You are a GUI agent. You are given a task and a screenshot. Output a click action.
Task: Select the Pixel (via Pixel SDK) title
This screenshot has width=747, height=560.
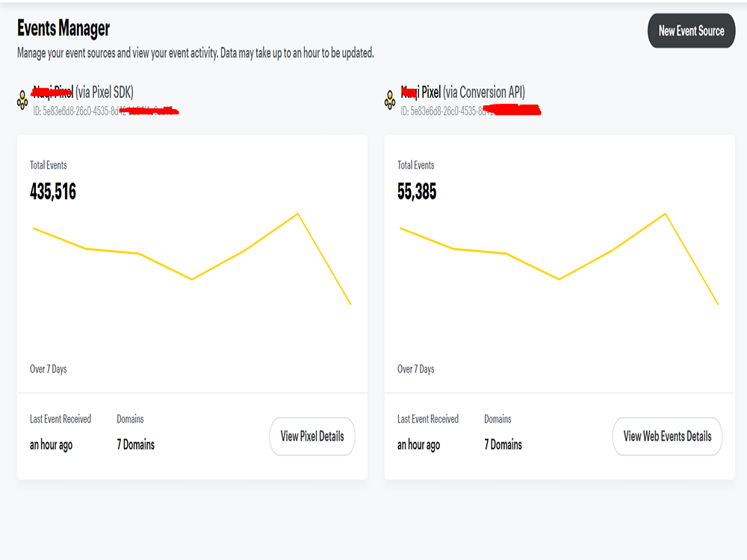click(82, 93)
